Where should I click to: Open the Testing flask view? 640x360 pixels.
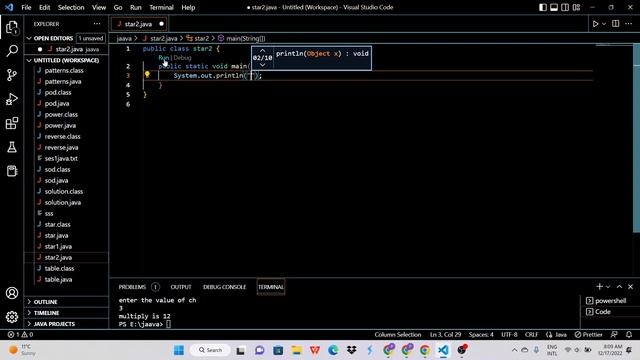12,147
